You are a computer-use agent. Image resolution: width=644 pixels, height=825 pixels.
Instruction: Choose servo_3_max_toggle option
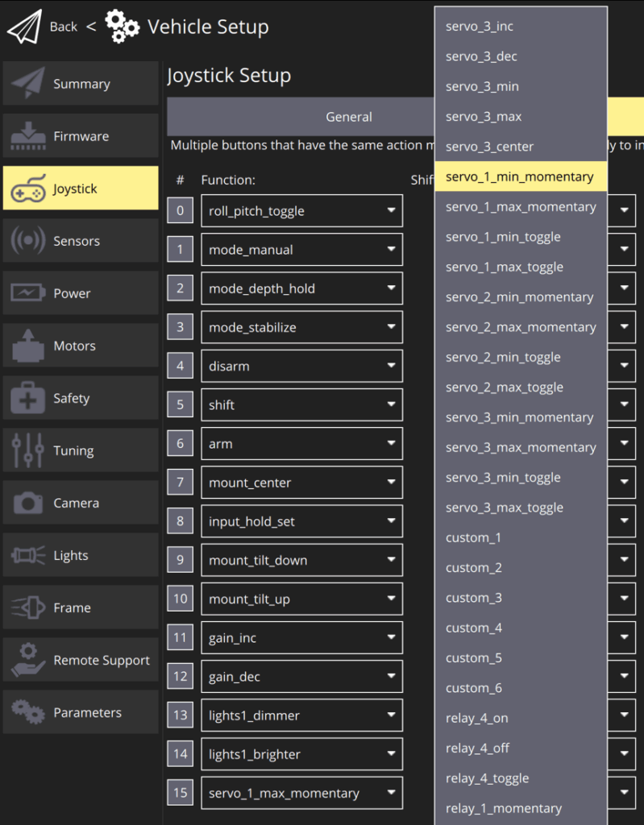(x=521, y=508)
